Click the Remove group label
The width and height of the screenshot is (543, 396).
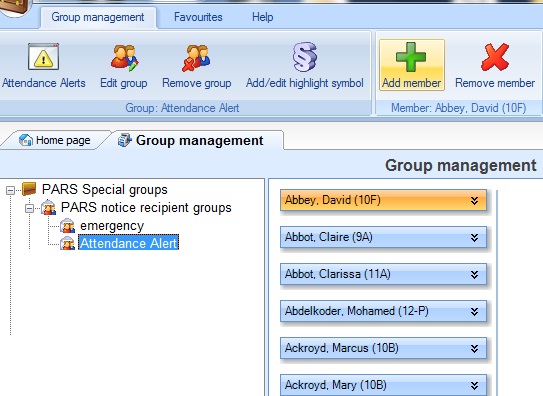(x=197, y=83)
